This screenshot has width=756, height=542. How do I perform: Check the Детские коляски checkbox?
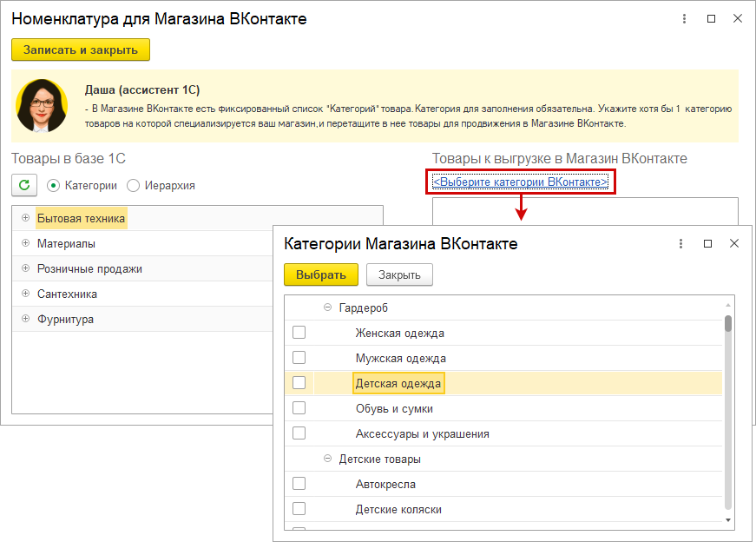pyautogui.click(x=299, y=508)
